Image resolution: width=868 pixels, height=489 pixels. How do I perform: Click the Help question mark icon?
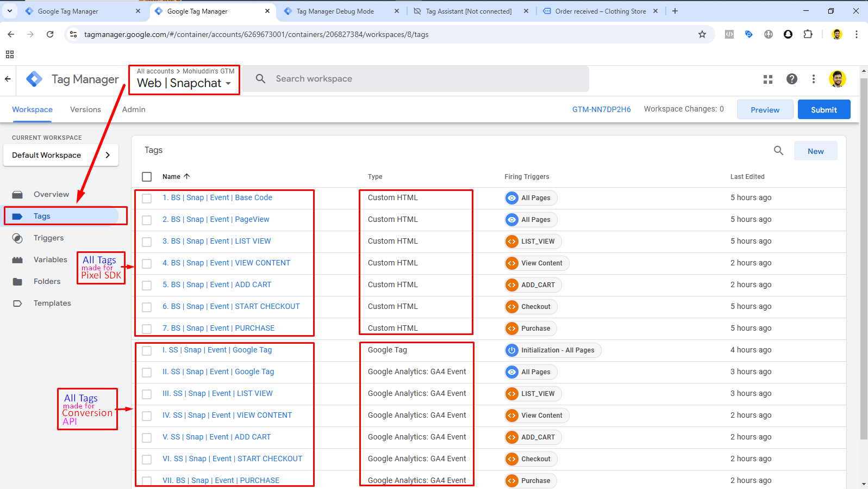pos(791,79)
